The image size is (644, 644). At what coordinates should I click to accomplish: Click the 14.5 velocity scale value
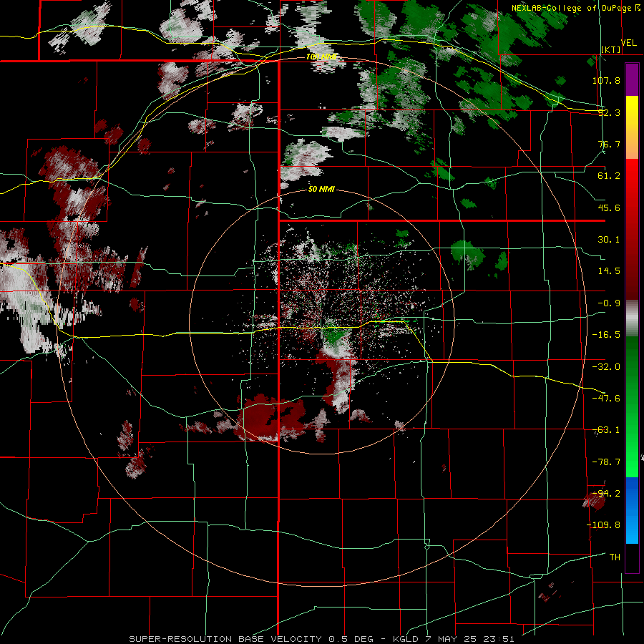click(x=609, y=271)
